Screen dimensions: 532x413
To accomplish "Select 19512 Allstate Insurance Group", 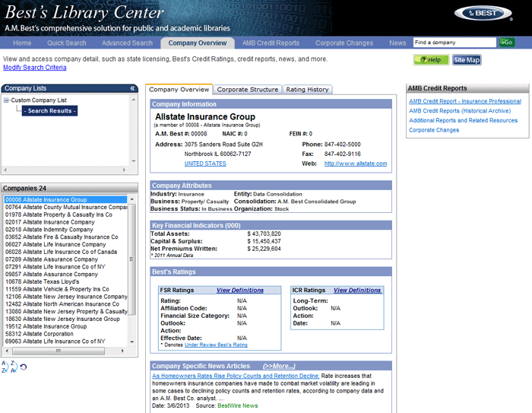I will tap(66, 327).
